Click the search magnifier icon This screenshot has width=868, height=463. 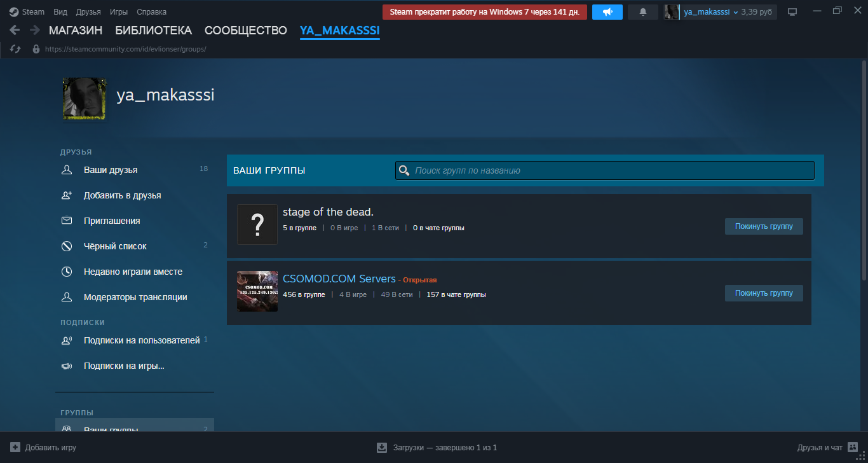tap(403, 170)
